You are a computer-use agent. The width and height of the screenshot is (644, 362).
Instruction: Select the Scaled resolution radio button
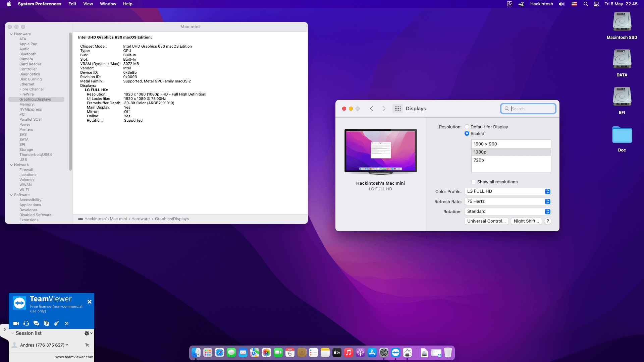(467, 133)
